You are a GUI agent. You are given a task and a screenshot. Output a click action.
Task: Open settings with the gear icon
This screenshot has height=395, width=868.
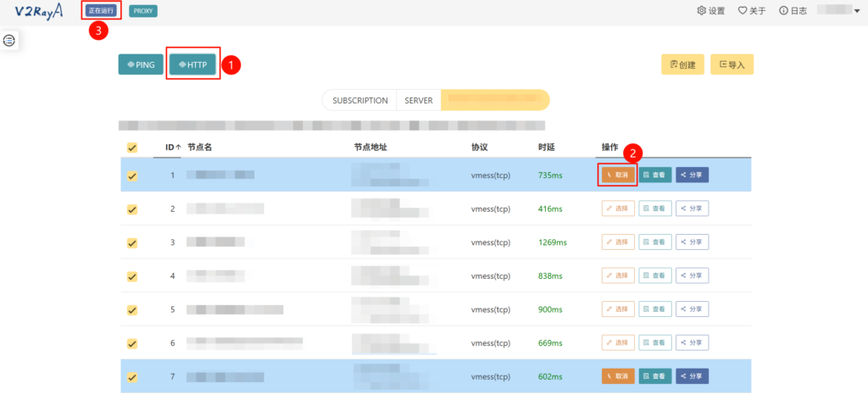pos(711,11)
